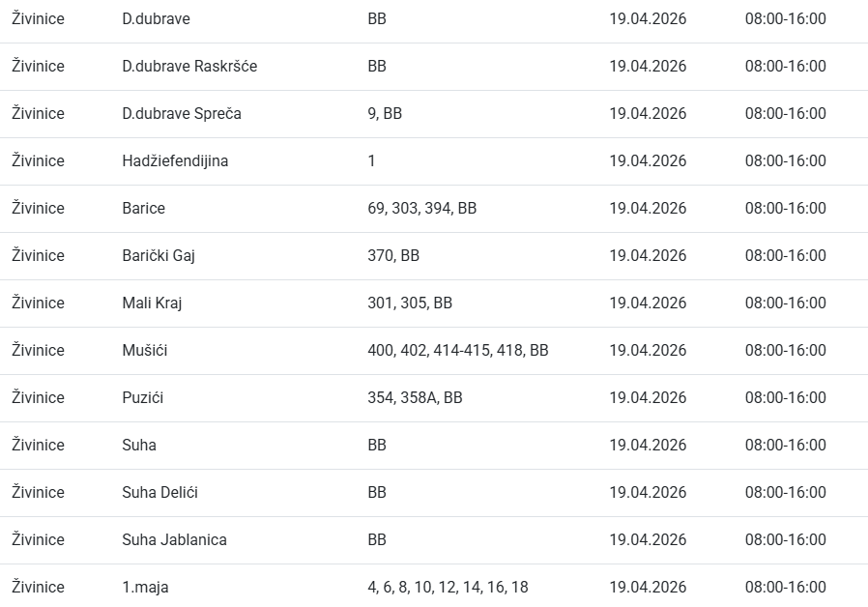Select the D.dubrave Raskršće street entry

(x=189, y=67)
